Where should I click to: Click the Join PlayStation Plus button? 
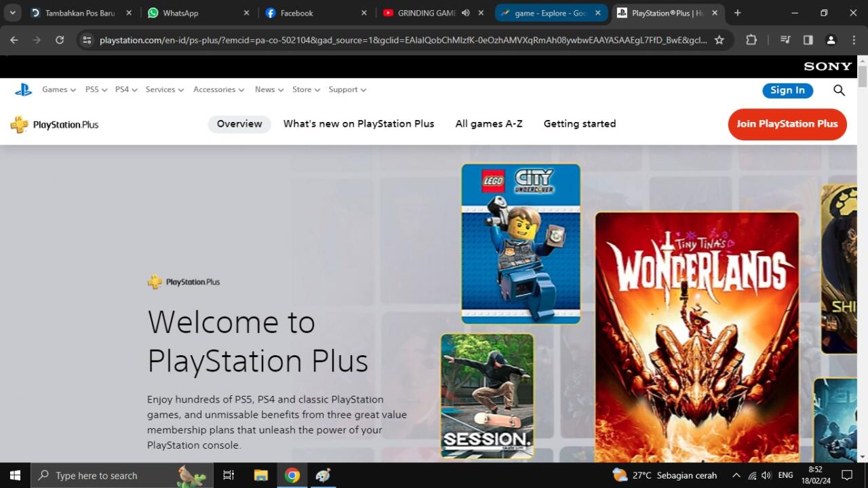point(787,124)
